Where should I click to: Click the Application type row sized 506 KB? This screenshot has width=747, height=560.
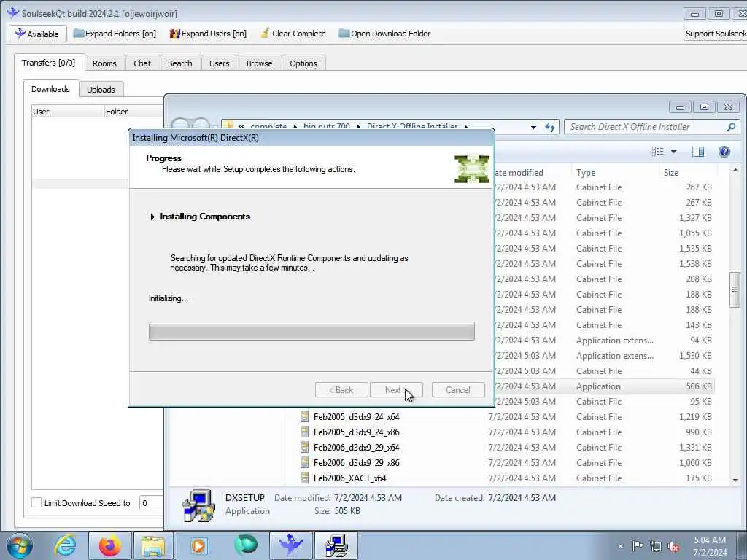pyautogui.click(x=604, y=386)
